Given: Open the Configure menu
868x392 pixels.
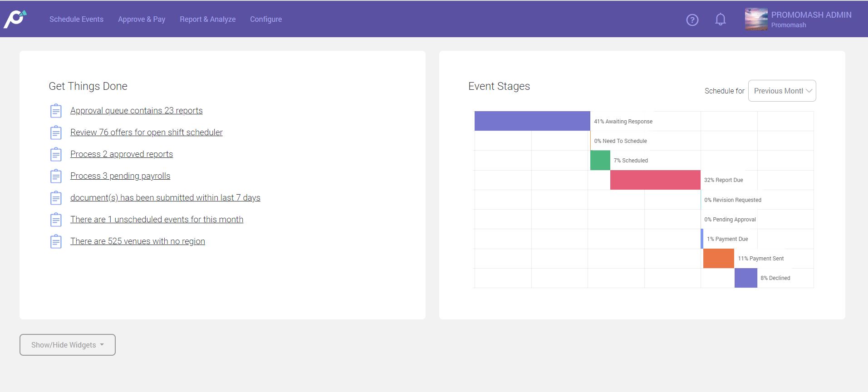Looking at the screenshot, I should tap(266, 19).
